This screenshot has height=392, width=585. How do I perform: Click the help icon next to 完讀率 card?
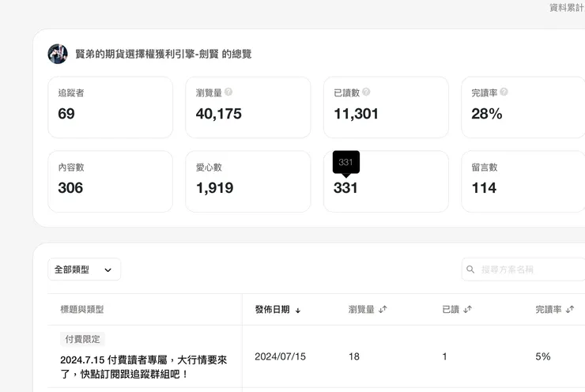click(x=504, y=92)
